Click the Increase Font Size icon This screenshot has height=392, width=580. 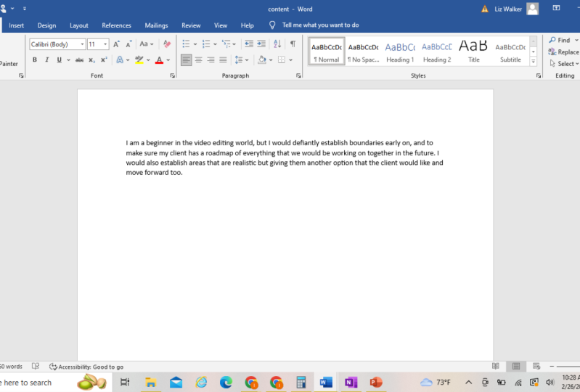point(116,44)
